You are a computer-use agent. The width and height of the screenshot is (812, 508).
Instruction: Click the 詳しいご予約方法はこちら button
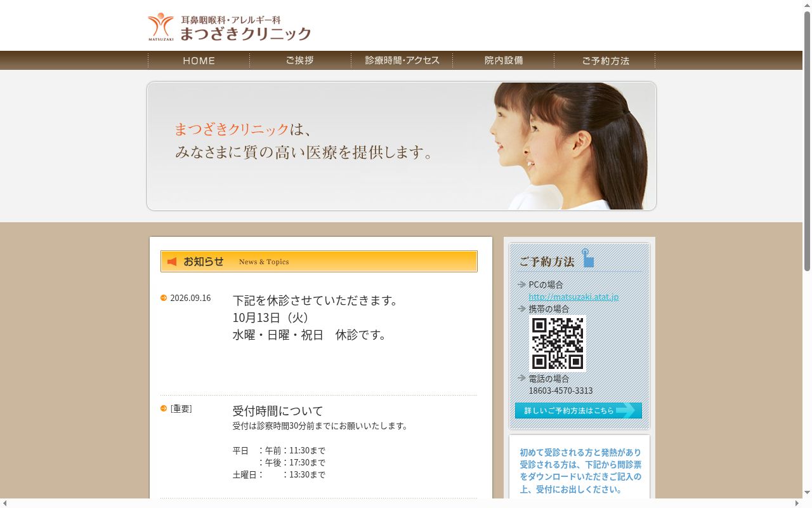[x=579, y=411]
